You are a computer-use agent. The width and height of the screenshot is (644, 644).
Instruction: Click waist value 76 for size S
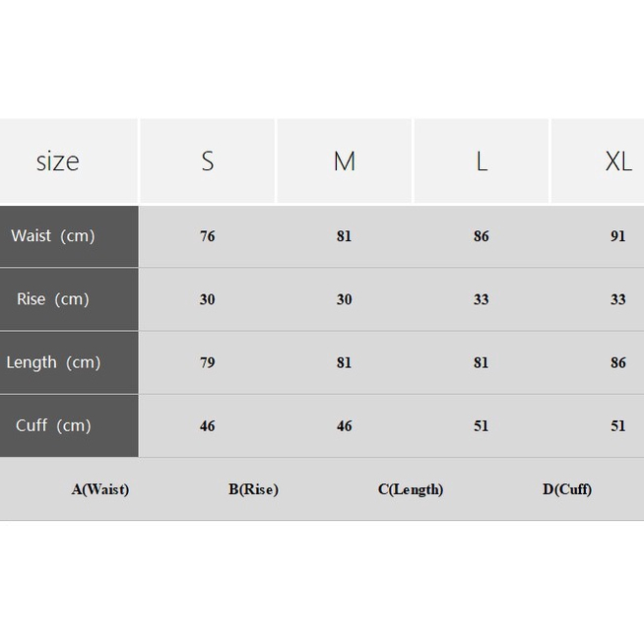[x=207, y=236]
